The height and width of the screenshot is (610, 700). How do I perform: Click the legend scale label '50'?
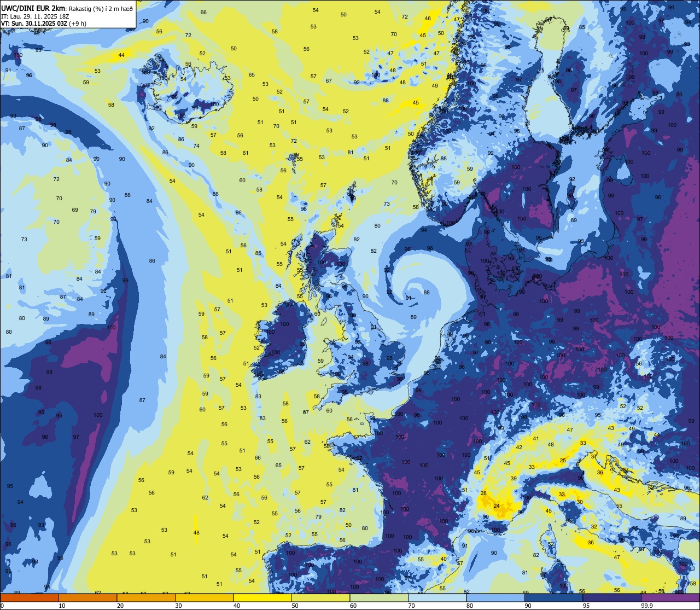[295, 606]
